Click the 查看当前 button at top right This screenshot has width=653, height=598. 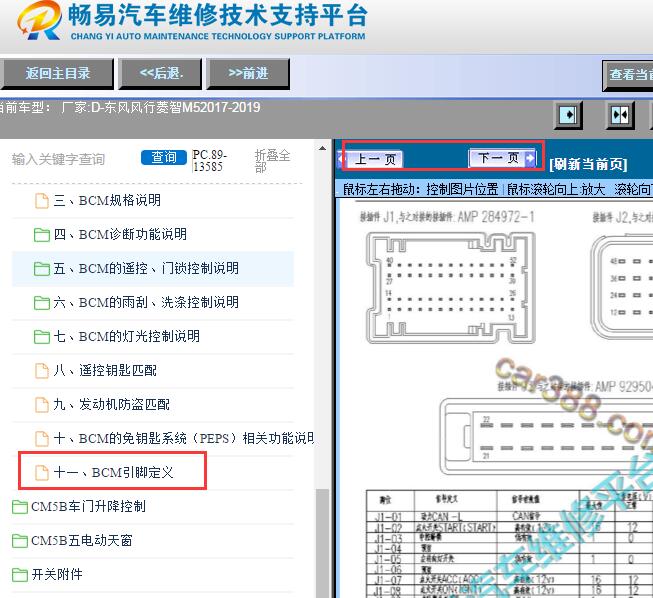(x=628, y=75)
